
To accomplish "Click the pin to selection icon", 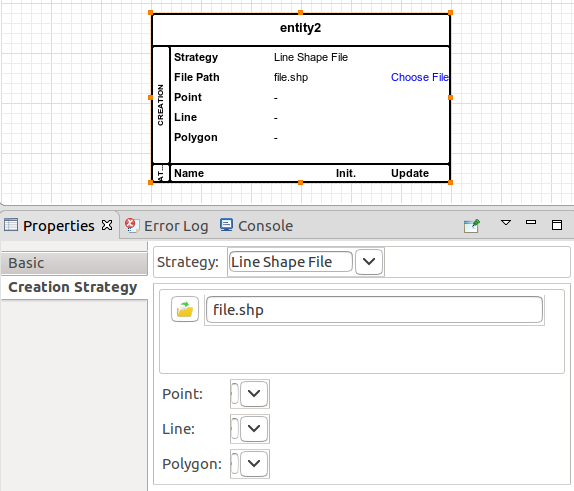I will coord(472,226).
